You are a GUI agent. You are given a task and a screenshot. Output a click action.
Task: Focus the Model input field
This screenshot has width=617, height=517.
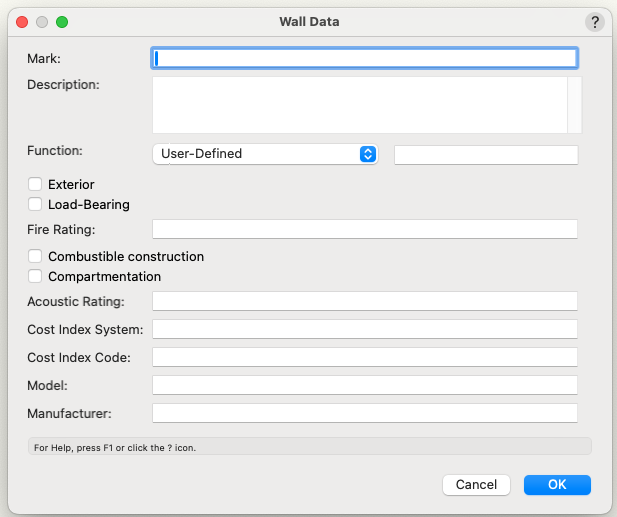[x=364, y=385]
